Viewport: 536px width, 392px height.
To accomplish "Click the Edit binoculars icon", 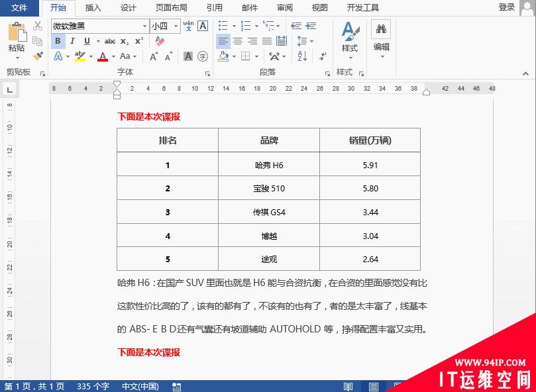I will point(381,28).
